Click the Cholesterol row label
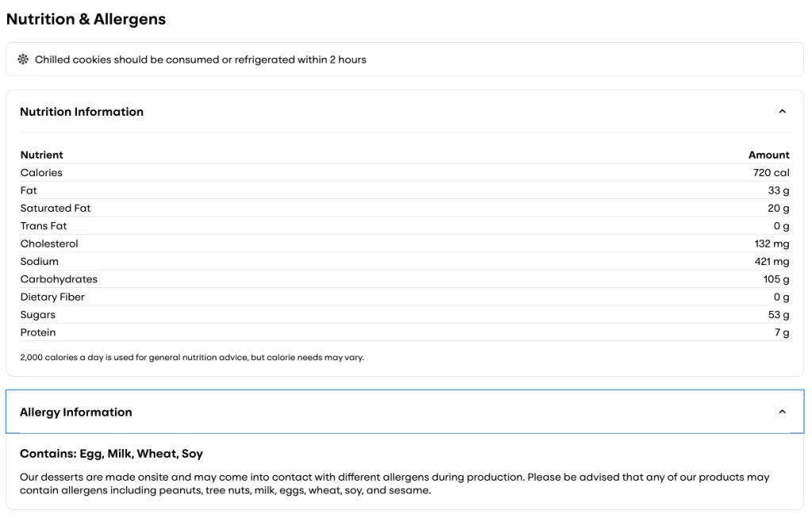812x518 pixels. [49, 244]
